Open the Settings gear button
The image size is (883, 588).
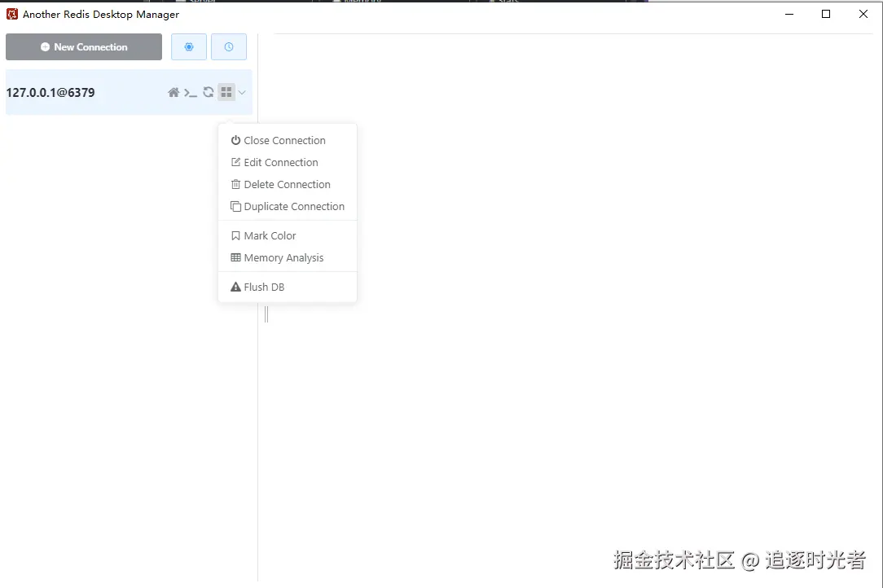pos(189,46)
